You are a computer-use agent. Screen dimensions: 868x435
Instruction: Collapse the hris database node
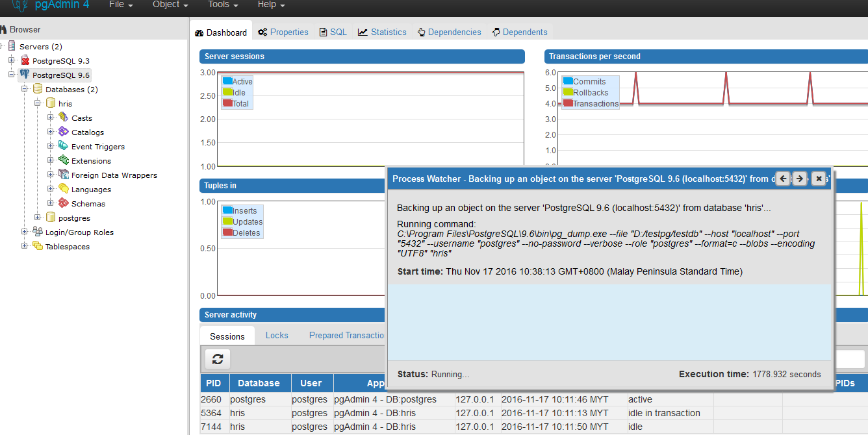(37, 103)
